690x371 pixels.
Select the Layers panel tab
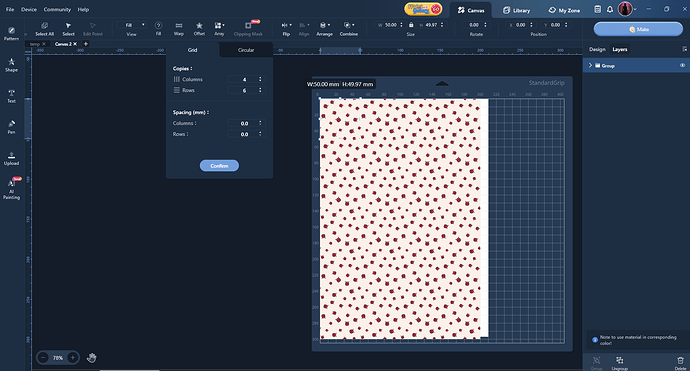620,49
